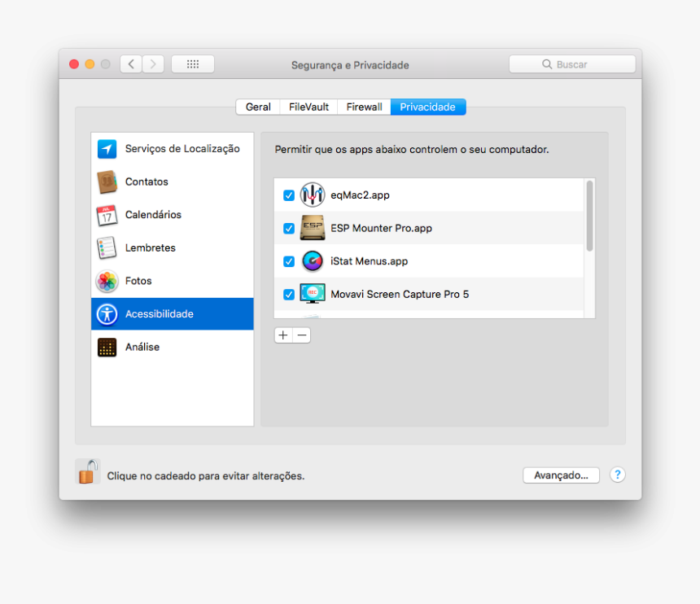Select Calendários in the sidebar
The width and height of the screenshot is (700, 604).
173,215
